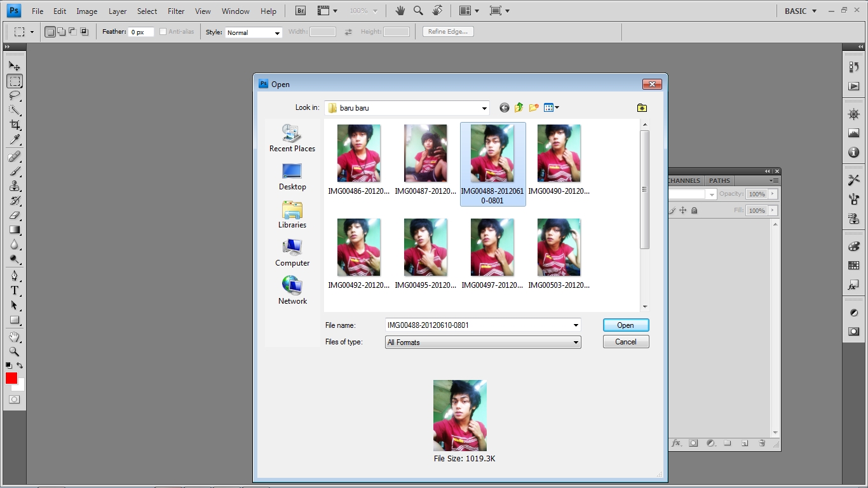Select the Zoom tool
The height and width of the screenshot is (488, 868).
15,351
